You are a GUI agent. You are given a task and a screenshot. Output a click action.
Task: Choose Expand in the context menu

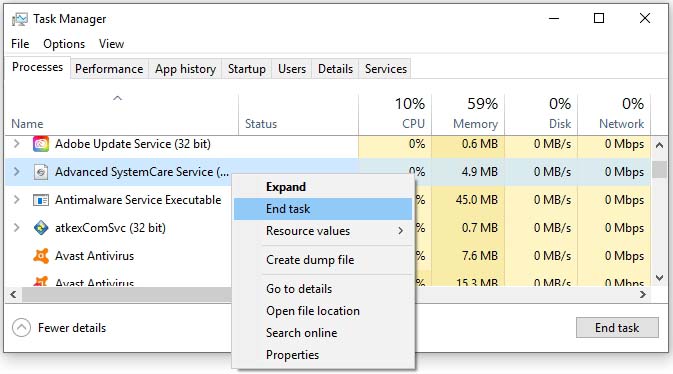(x=323, y=187)
